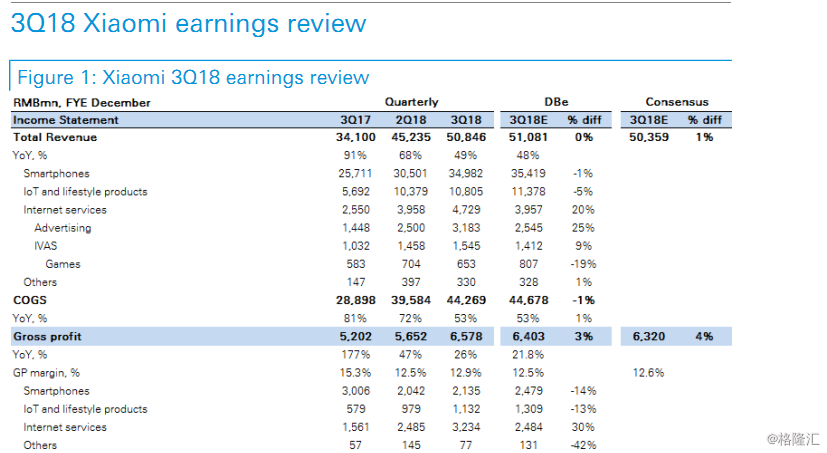Click the IoT revenue value '5,692'
Screen dimensions: 827x453
point(355,192)
